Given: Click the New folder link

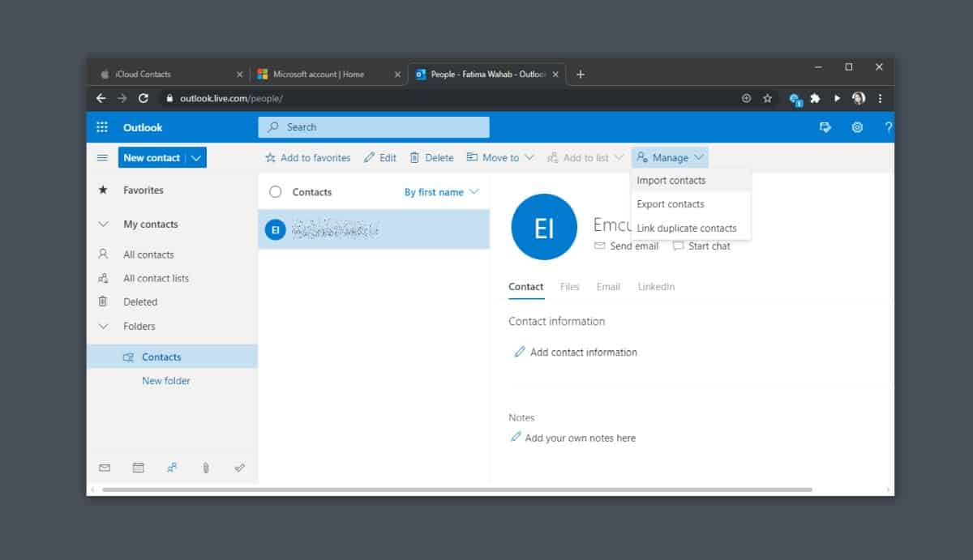Looking at the screenshot, I should tap(166, 381).
